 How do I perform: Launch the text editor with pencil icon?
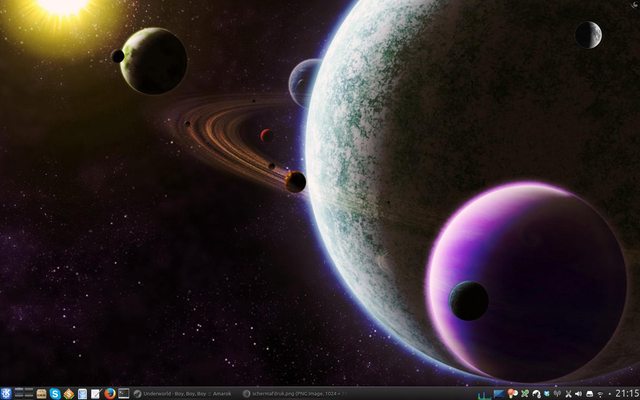pyautogui.click(x=96, y=393)
